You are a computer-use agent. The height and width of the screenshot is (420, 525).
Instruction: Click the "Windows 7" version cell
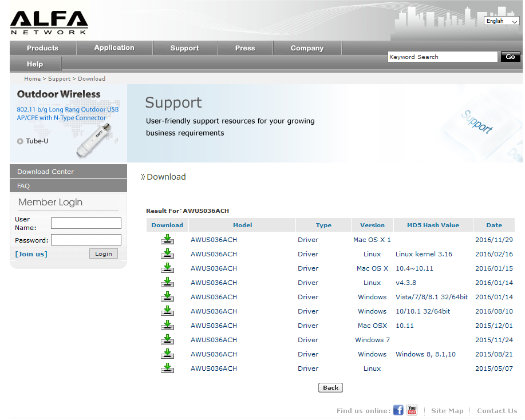coord(372,340)
